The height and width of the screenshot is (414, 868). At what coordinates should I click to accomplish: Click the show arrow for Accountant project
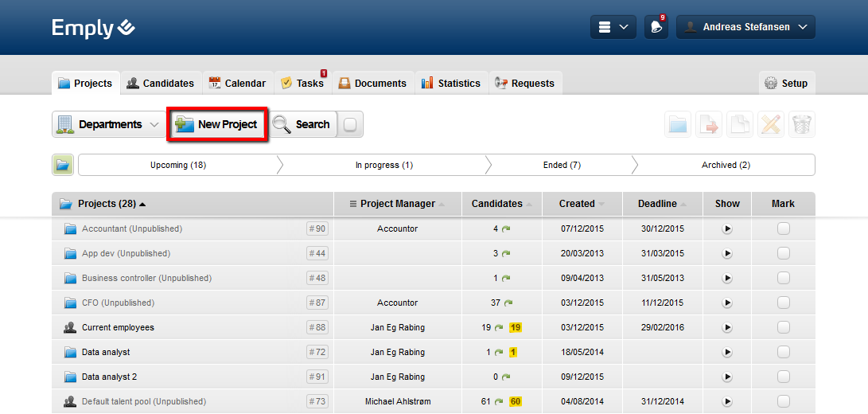point(727,229)
